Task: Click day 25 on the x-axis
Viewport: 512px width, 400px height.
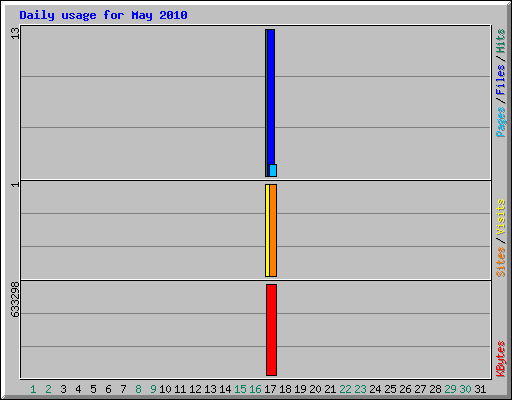Action: 390,389
